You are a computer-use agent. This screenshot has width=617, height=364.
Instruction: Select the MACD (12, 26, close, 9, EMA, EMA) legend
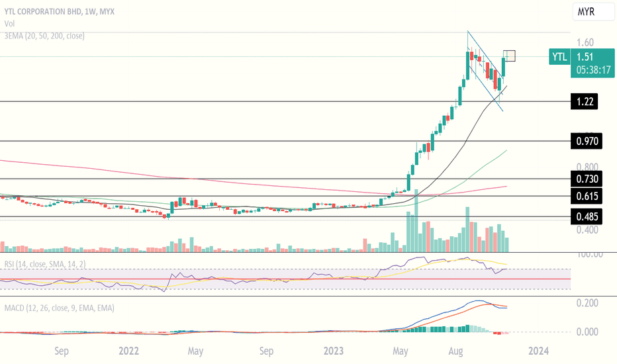coord(60,308)
